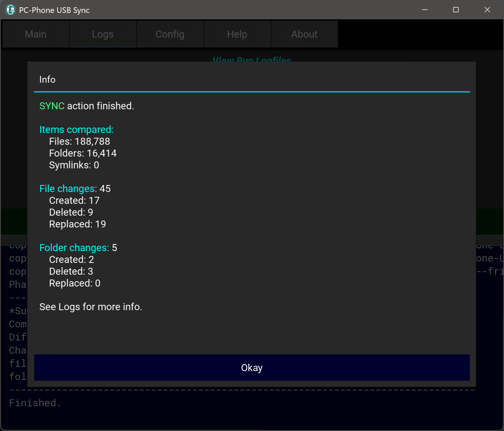Viewport: 504px width, 431px height.
Task: Minimize the PC-Phone USB Sync window
Action: pyautogui.click(x=425, y=10)
